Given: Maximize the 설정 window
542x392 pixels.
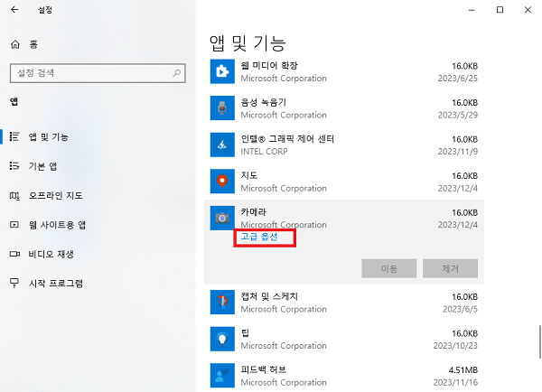Looking at the screenshot, I should pyautogui.click(x=500, y=10).
